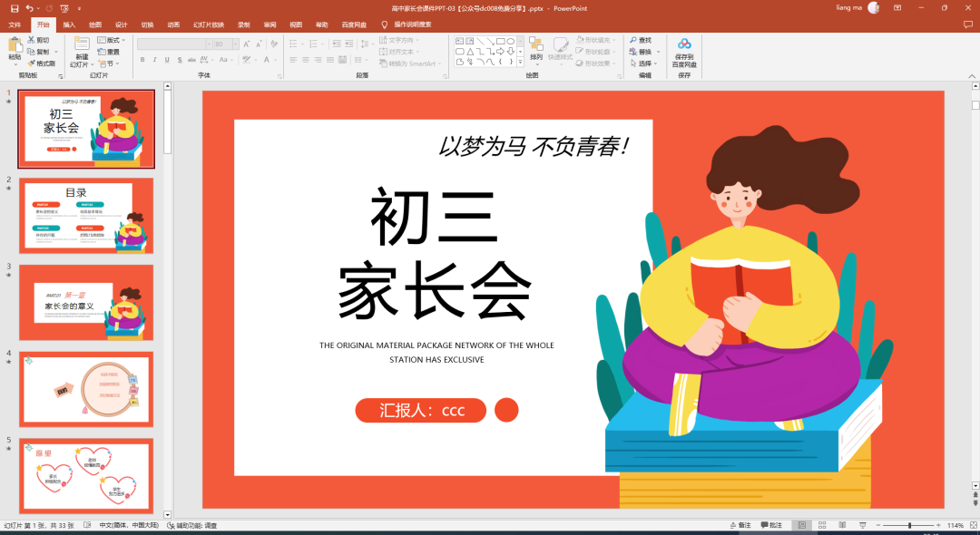
Task: Click the Decrease indent icon
Action: (337, 44)
